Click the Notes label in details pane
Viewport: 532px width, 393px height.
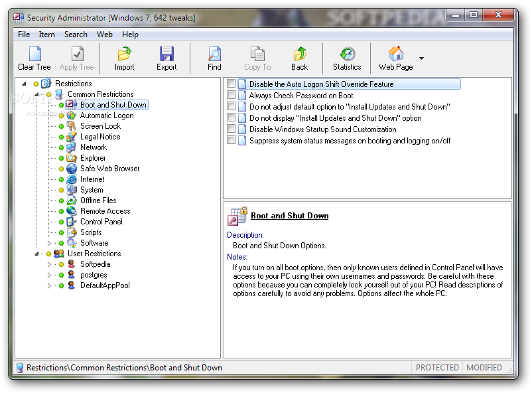coord(237,257)
